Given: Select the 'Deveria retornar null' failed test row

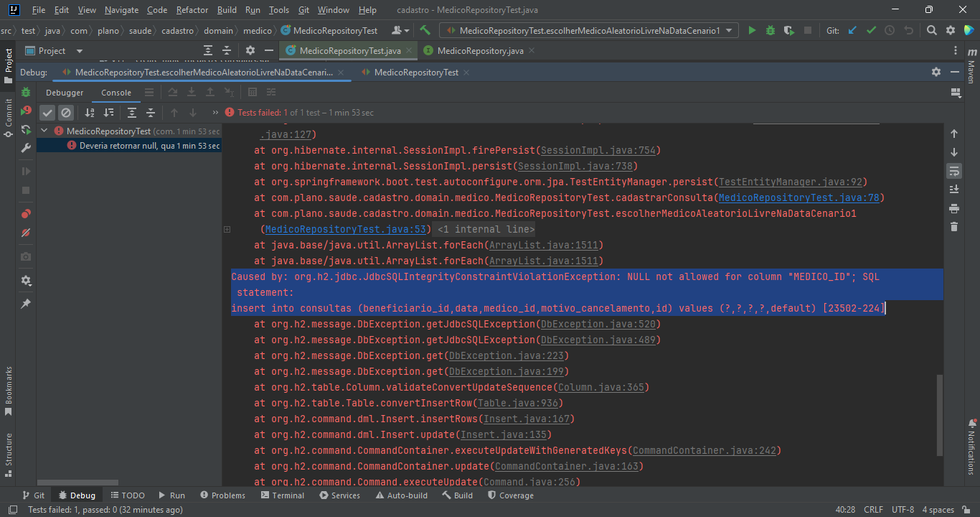Looking at the screenshot, I should 130,146.
